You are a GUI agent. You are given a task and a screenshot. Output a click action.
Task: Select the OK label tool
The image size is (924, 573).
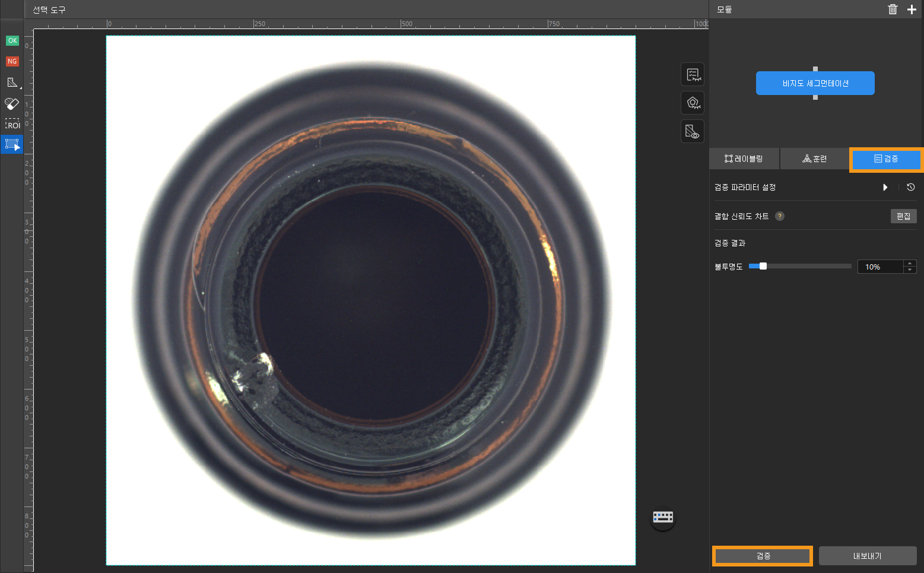tap(12, 40)
